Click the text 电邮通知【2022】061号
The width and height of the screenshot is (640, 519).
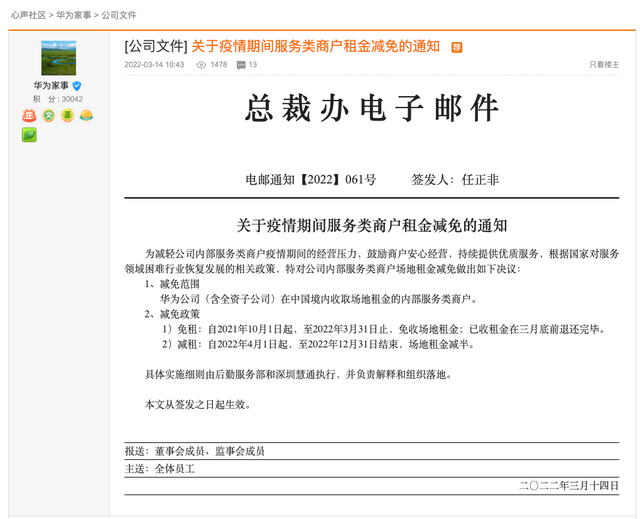pos(311,180)
